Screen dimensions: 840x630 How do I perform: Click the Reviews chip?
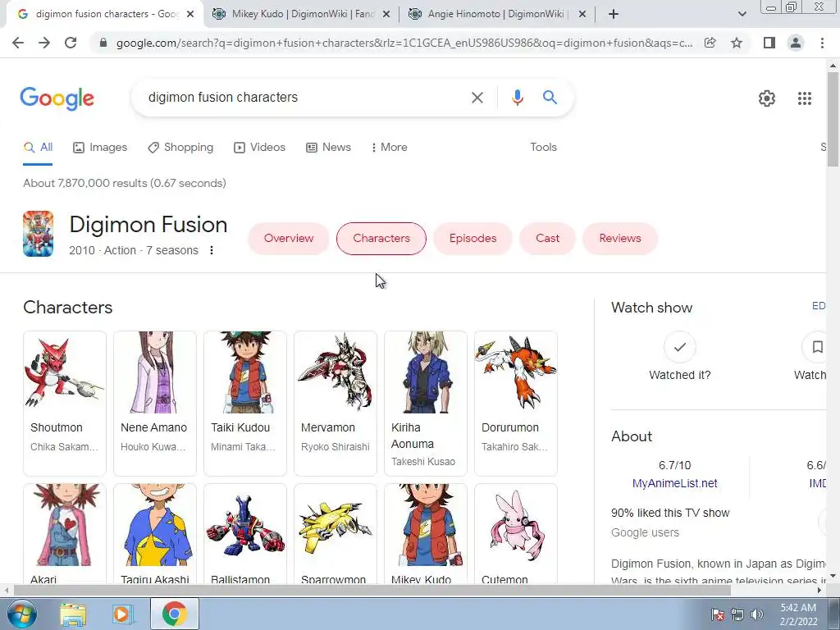pos(620,239)
